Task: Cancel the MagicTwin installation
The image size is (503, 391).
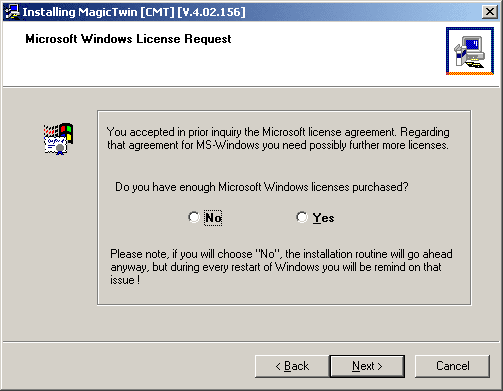Action: 452,366
